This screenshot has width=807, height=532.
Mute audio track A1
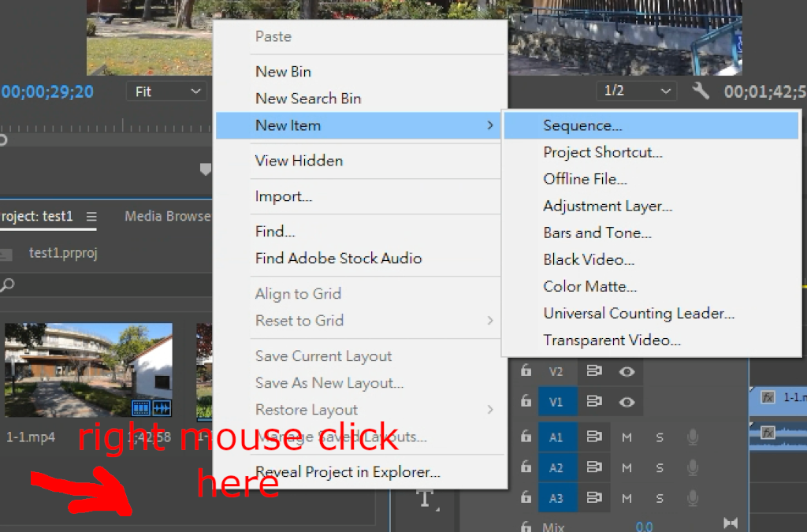(627, 437)
